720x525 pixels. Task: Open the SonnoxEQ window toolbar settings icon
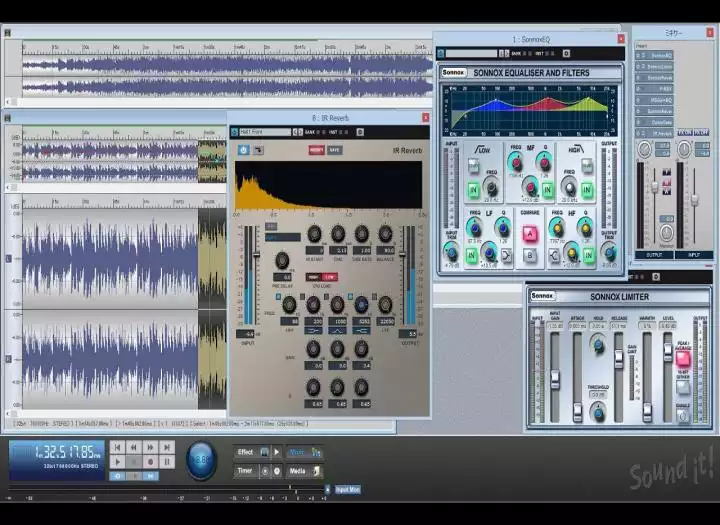(566, 54)
